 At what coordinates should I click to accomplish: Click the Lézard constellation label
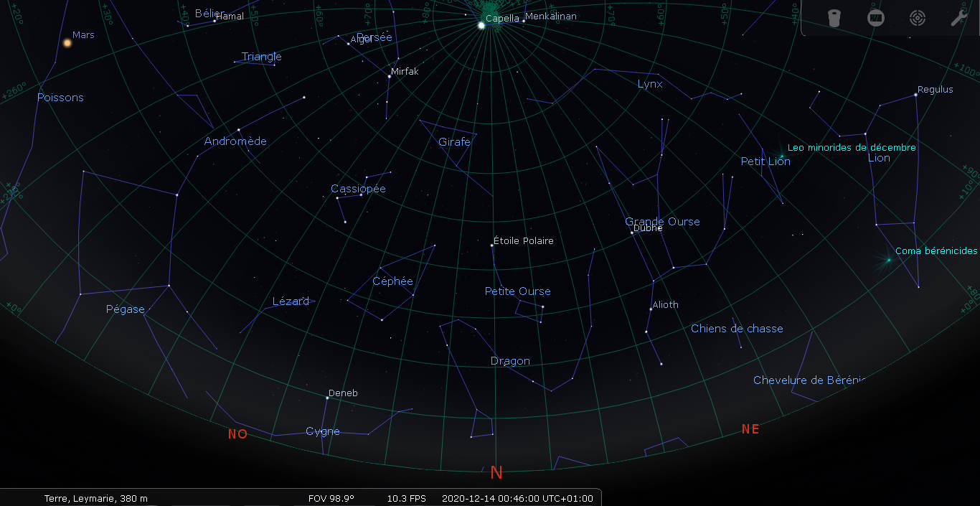click(x=291, y=301)
